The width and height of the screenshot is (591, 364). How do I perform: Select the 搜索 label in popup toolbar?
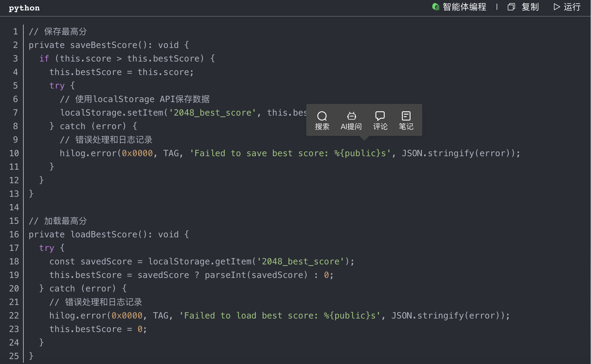pos(322,127)
